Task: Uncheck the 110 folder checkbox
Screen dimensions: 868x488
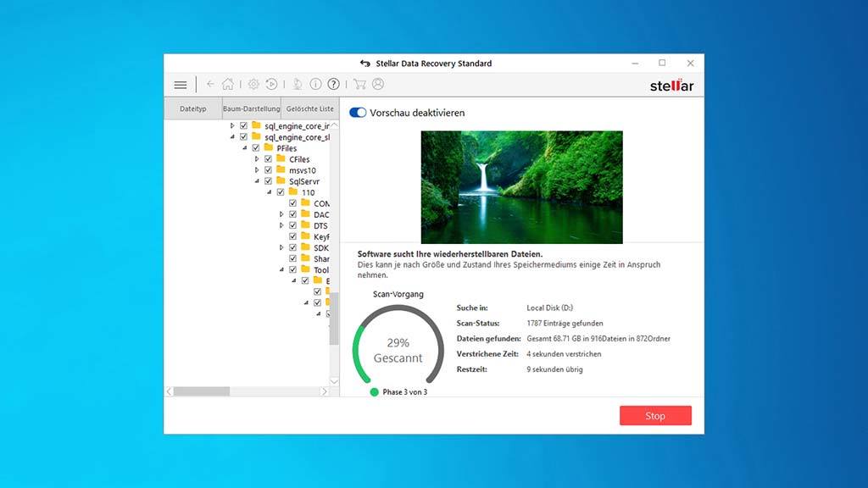Action: (x=280, y=192)
